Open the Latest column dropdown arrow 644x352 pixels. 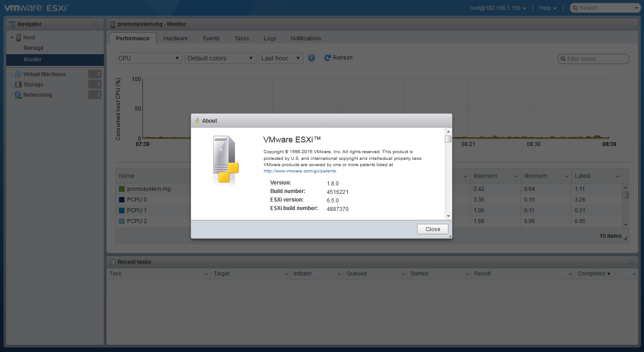pos(618,176)
